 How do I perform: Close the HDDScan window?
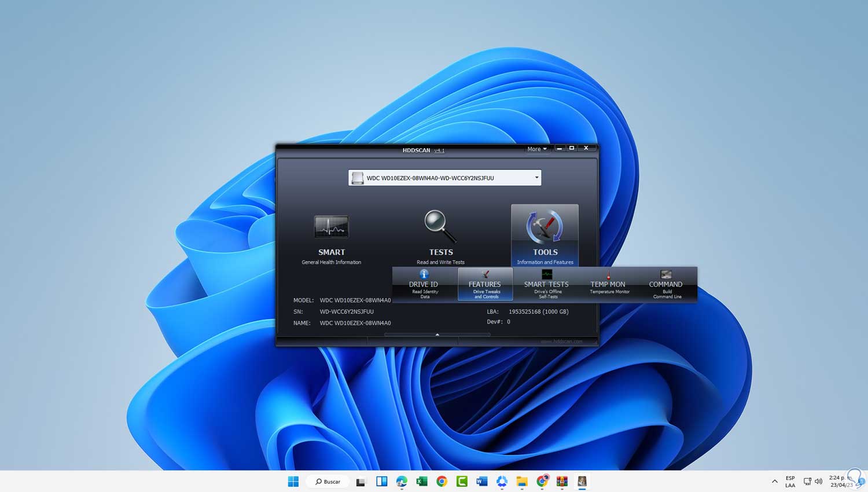coord(586,148)
